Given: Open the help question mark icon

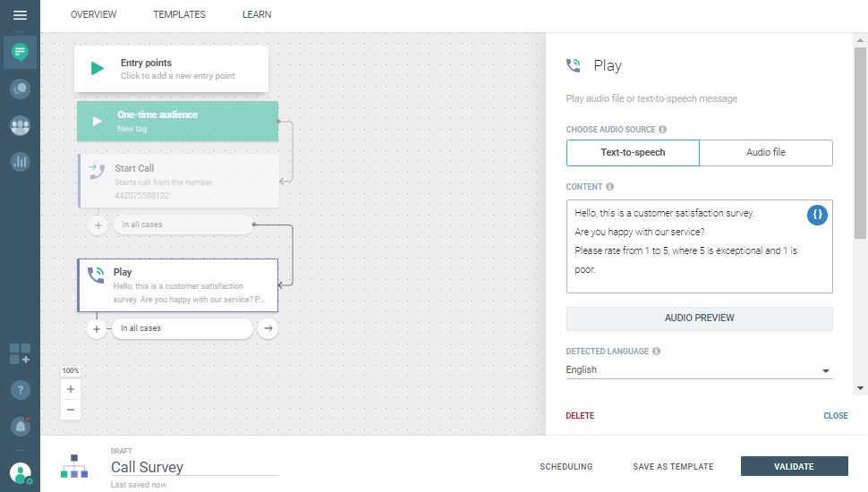Looking at the screenshot, I should tap(20, 390).
